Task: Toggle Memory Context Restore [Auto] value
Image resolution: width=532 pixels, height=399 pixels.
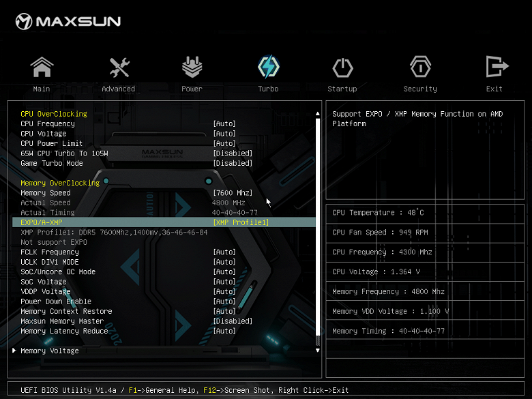Action: click(x=224, y=311)
